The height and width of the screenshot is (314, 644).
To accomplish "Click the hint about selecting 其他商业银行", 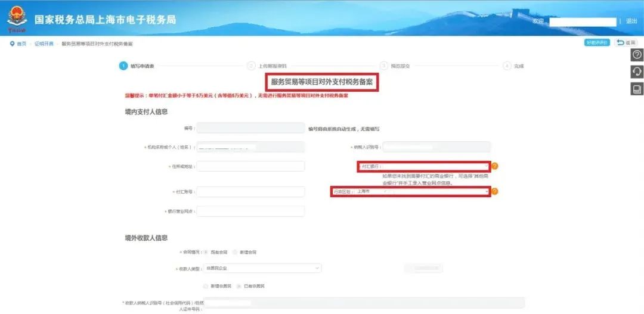I will click(x=435, y=179).
